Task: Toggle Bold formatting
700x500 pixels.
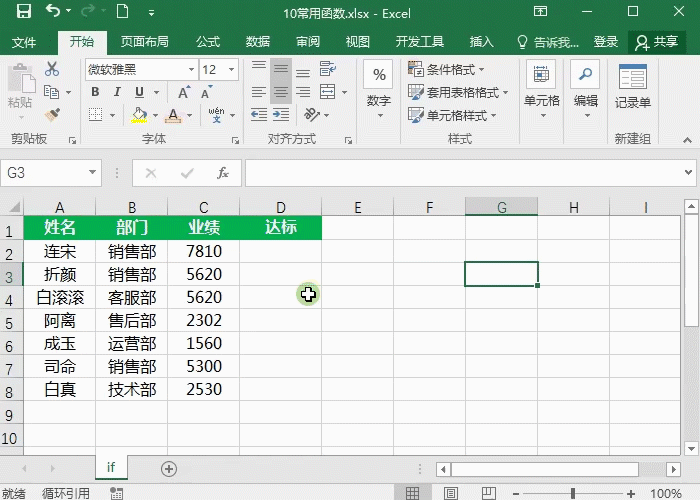Action: point(95,92)
